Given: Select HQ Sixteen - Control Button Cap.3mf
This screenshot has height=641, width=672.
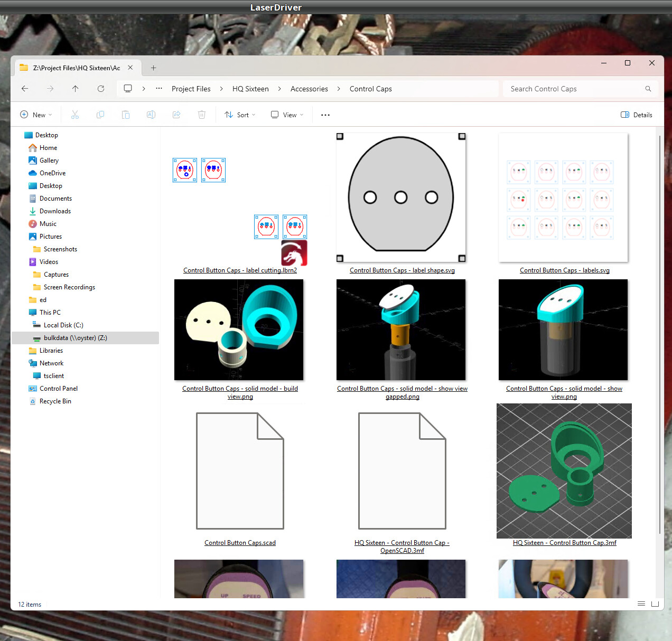Looking at the screenshot, I should 564,471.
